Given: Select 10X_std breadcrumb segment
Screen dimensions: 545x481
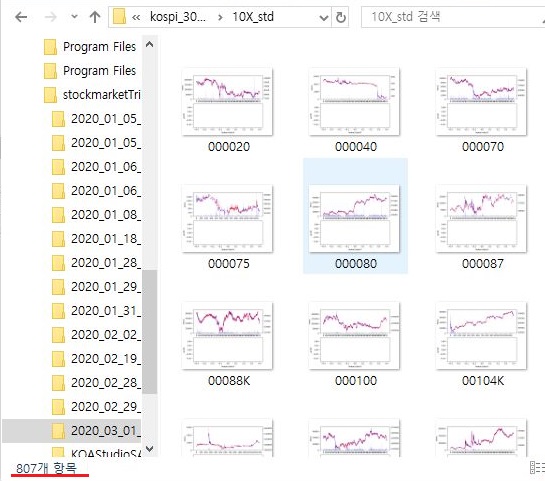Looking at the screenshot, I should [x=253, y=17].
